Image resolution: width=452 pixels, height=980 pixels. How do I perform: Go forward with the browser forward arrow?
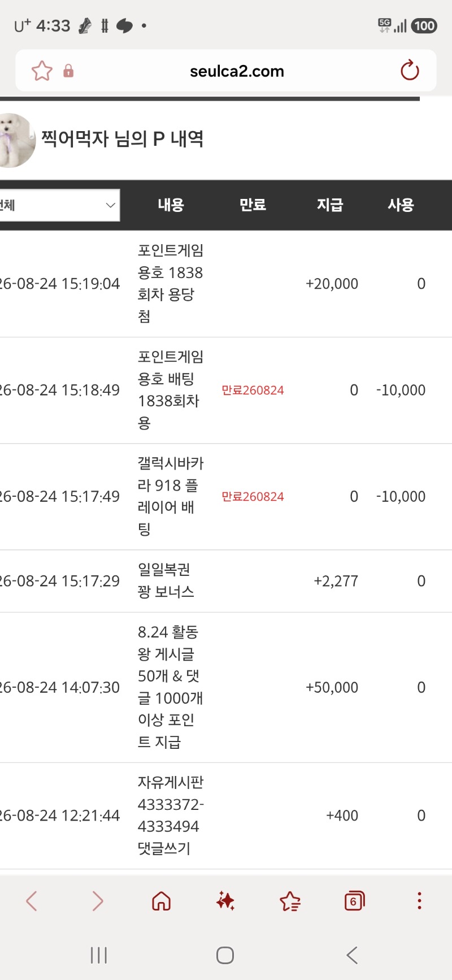[x=97, y=901]
